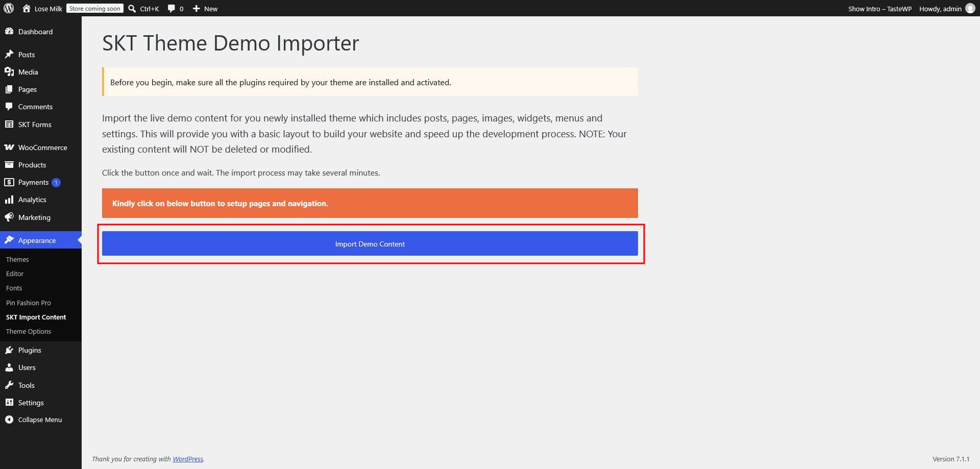980x469 pixels.
Task: Click the SKT Theme Demo Importer heading
Action: 230,43
